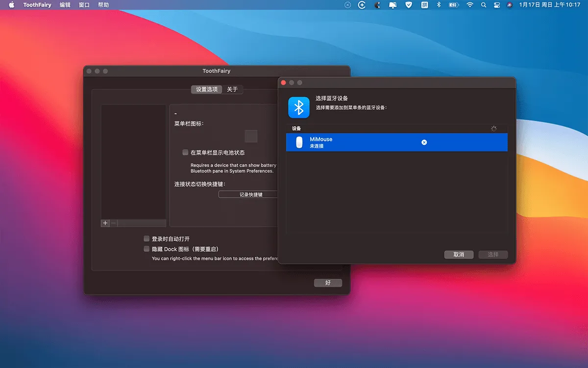Click the remove icon beside MiMouse

click(424, 142)
